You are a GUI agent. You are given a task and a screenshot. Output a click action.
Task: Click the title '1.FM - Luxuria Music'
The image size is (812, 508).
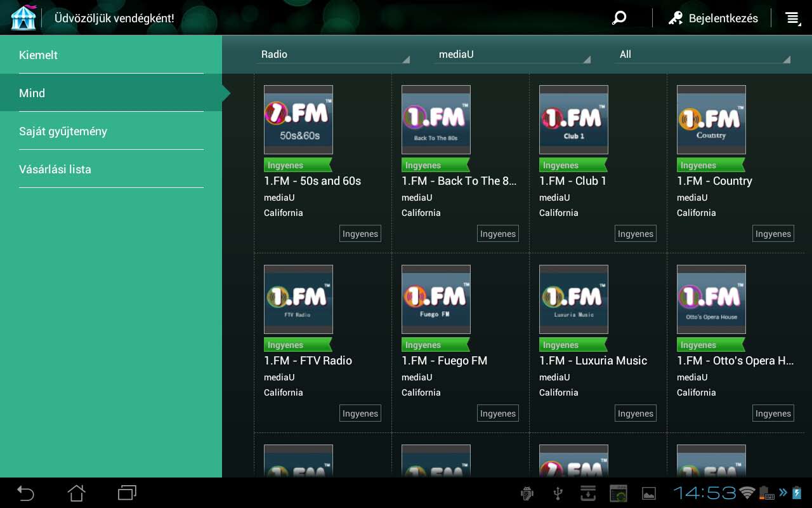click(593, 361)
